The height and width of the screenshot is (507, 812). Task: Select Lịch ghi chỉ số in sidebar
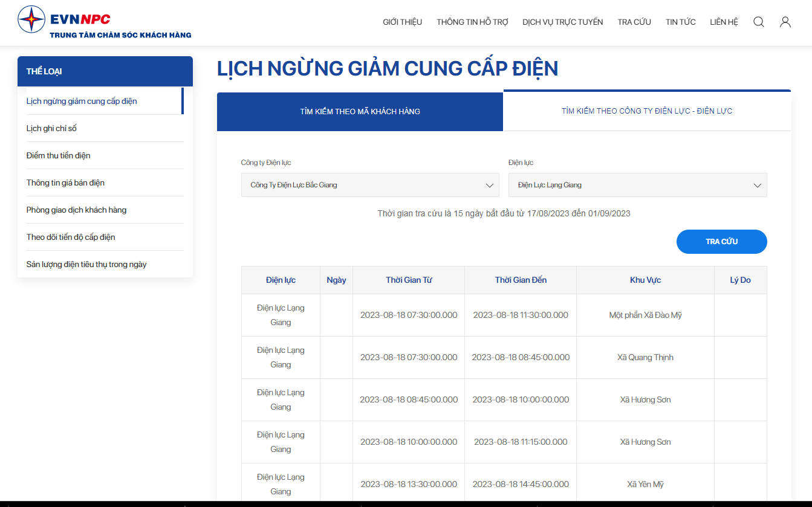click(x=51, y=128)
